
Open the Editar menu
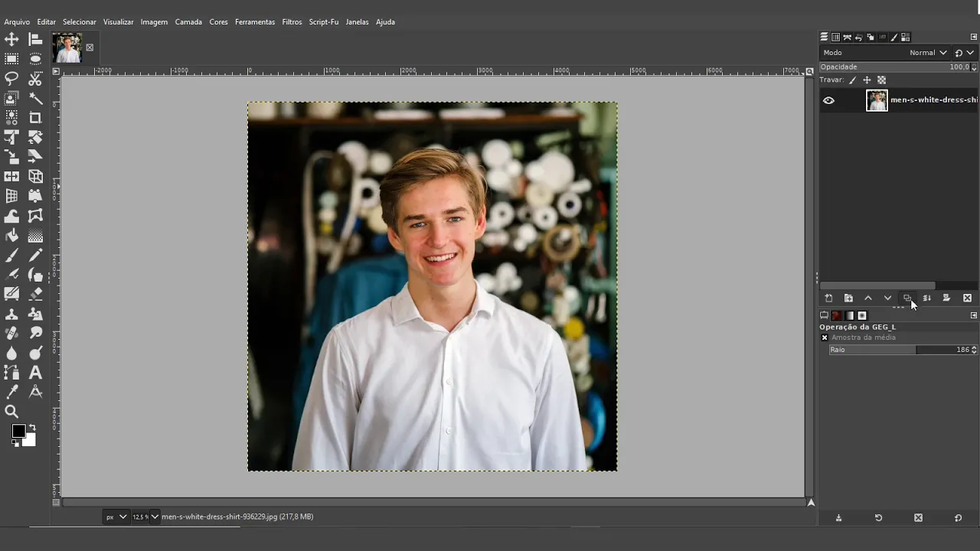click(47, 22)
